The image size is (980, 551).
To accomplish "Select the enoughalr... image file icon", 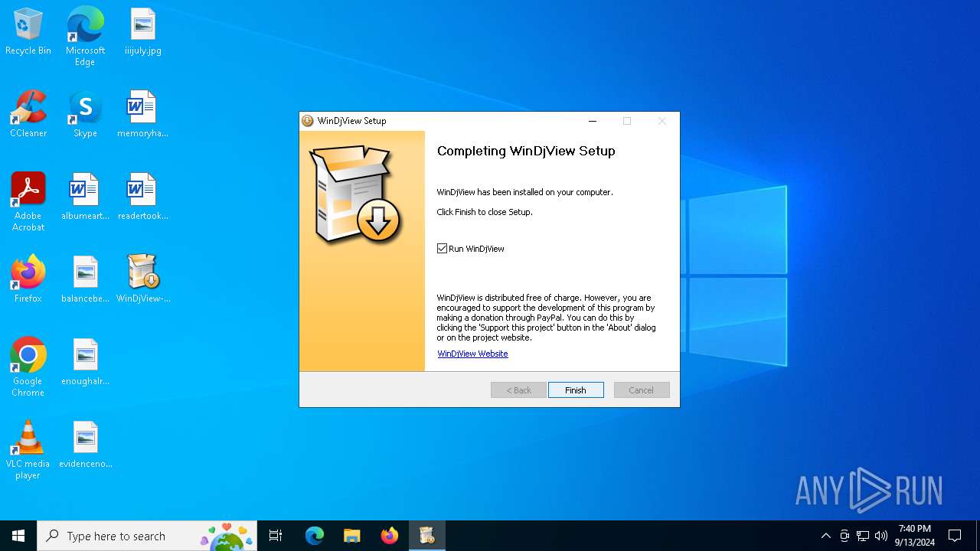I will [x=85, y=363].
